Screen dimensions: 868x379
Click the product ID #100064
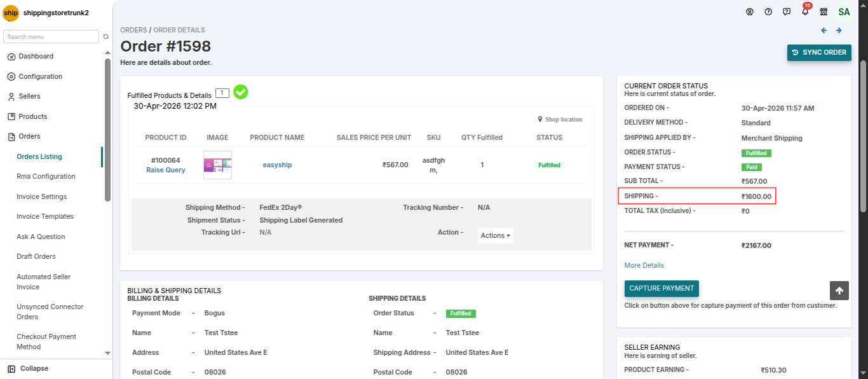[x=166, y=160]
